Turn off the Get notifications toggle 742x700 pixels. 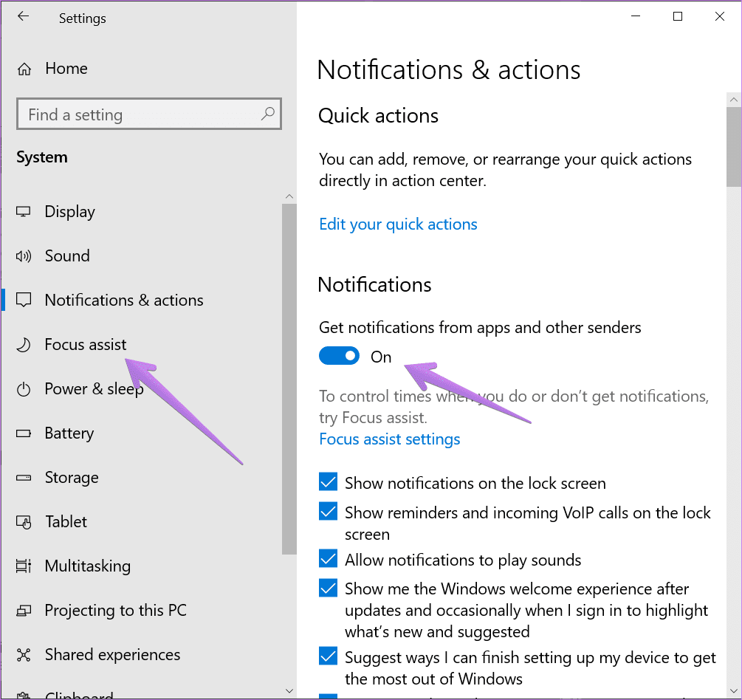[x=339, y=357]
